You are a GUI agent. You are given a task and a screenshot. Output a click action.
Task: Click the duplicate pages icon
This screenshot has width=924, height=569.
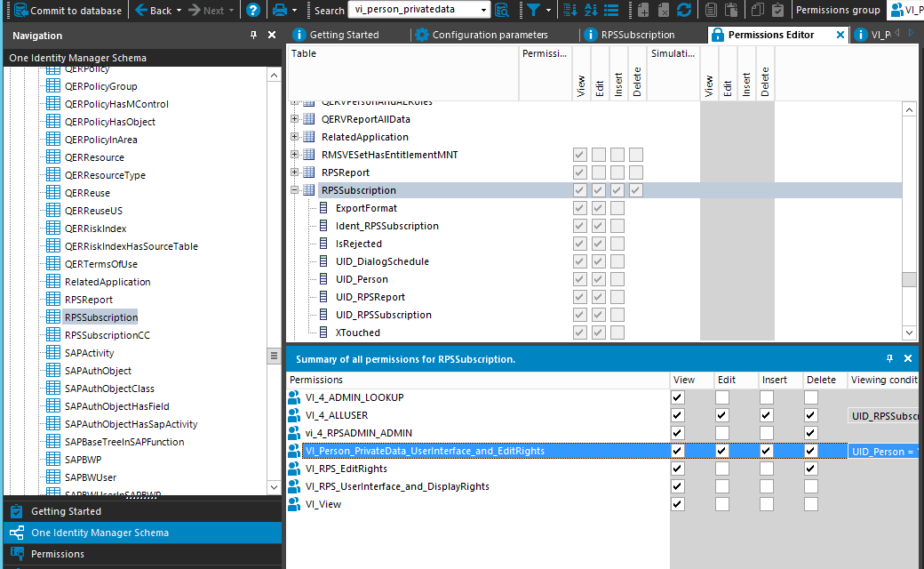point(758,10)
